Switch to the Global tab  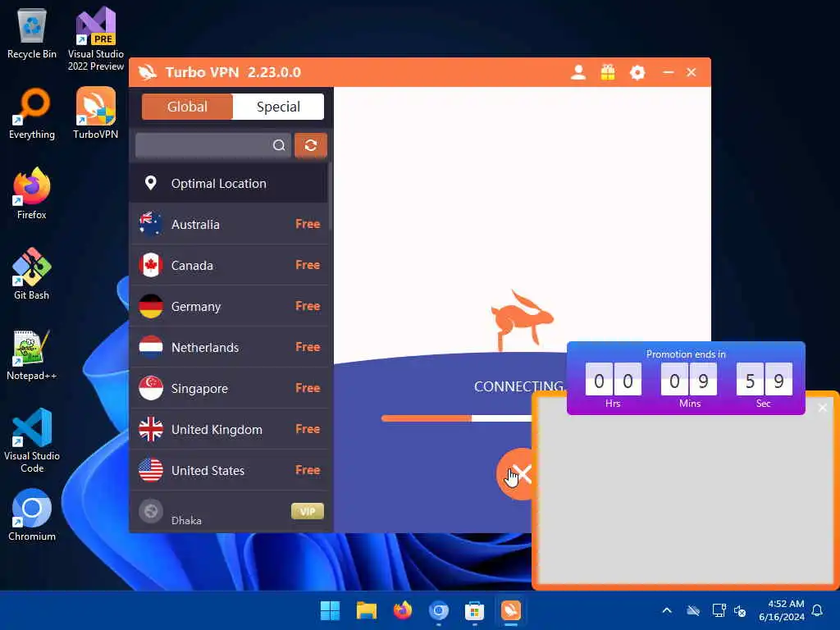pos(187,107)
